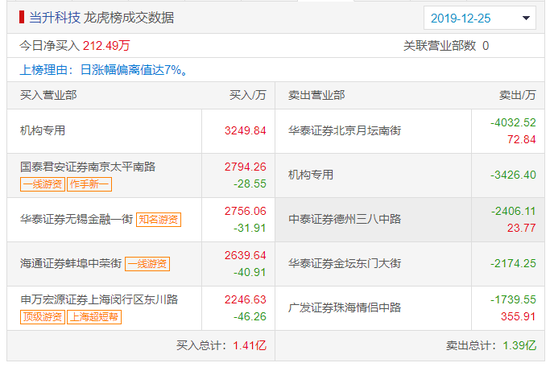
Task: Click the 卖出营业部 column header
Action: point(316,95)
